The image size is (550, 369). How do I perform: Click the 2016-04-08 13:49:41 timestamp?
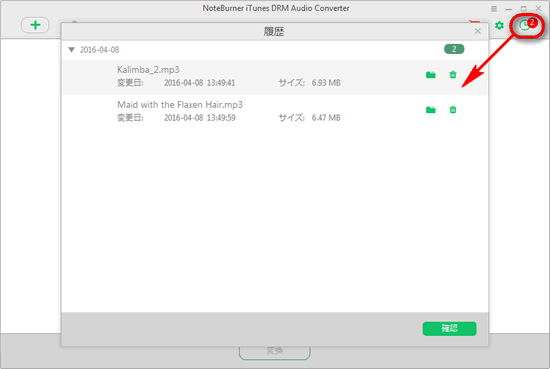click(x=200, y=83)
